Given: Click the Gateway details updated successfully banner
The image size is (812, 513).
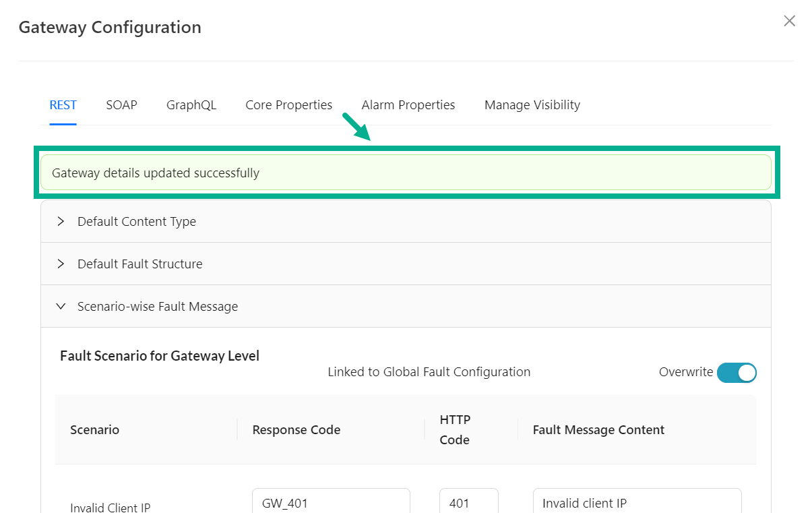Looking at the screenshot, I should pyautogui.click(x=406, y=173).
